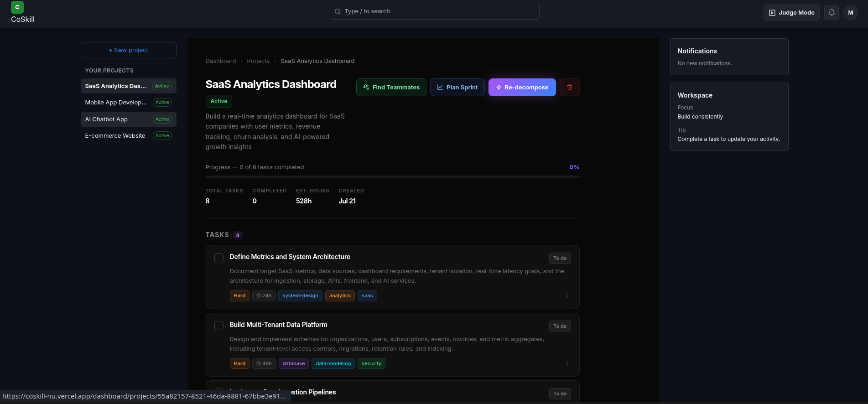Open To do status of Define Metrics task
Image resolution: width=868 pixels, height=404 pixels.
[560, 258]
